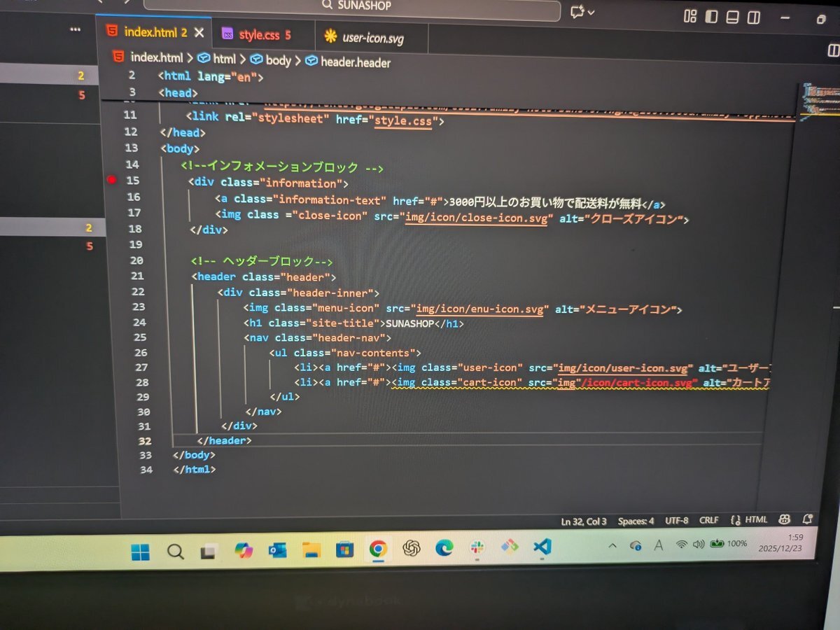This screenshot has width=840, height=630.
Task: Open Slack from the taskbar
Action: [477, 547]
